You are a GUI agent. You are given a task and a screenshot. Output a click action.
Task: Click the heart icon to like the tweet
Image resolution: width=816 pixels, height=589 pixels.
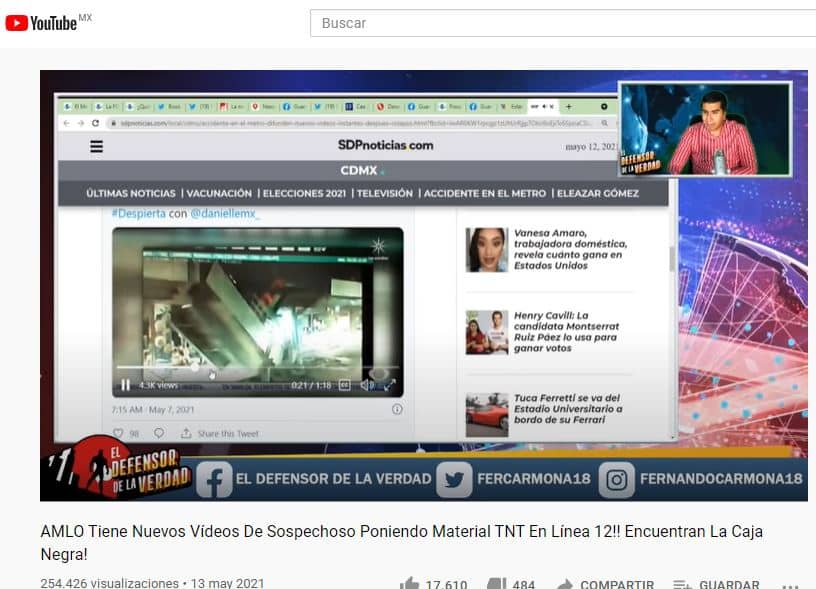coord(118,433)
